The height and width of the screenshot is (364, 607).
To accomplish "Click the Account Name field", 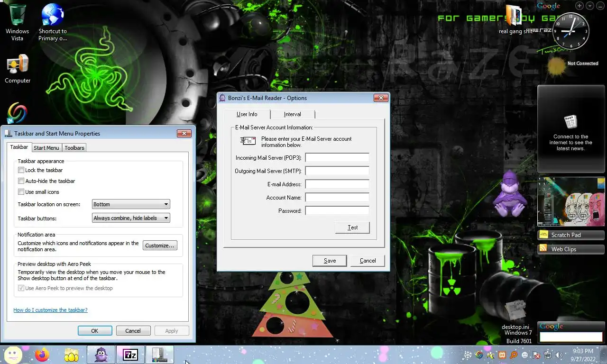I will pyautogui.click(x=337, y=197).
